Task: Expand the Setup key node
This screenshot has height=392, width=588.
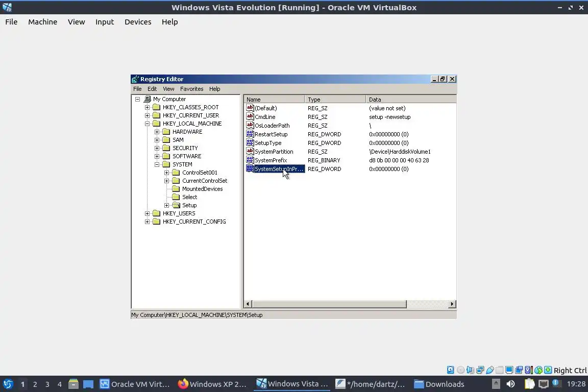Action: coord(167,205)
